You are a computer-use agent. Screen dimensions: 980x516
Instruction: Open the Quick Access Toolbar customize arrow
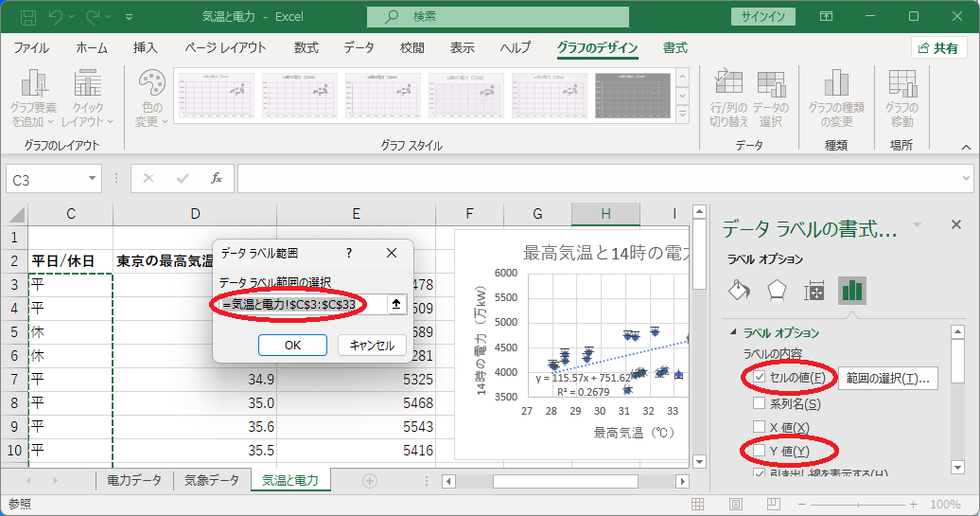[129, 17]
